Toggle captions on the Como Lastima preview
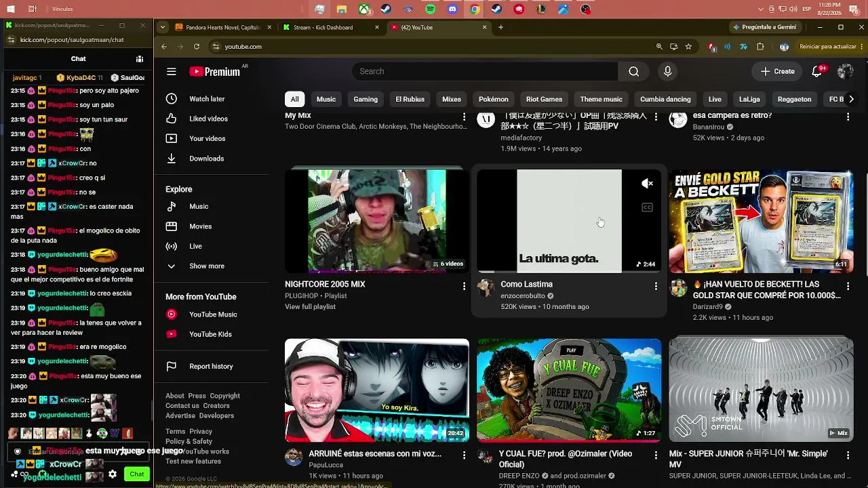 tap(648, 207)
